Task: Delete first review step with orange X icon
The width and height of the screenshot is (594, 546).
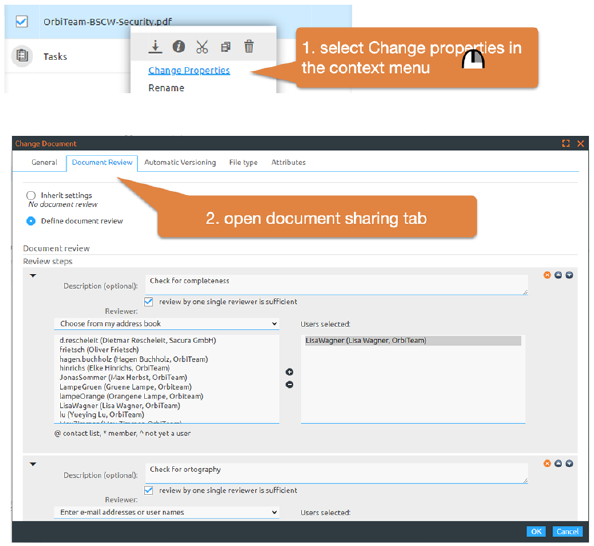Action: pos(547,275)
